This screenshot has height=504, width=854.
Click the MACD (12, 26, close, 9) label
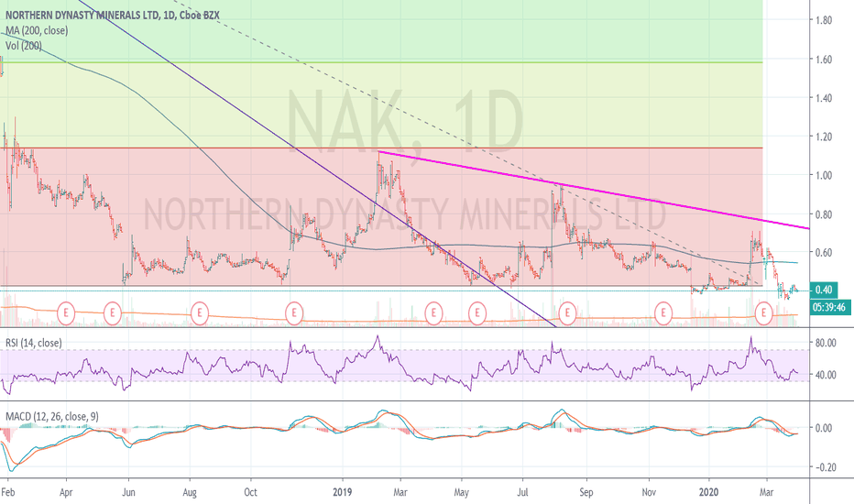52,416
